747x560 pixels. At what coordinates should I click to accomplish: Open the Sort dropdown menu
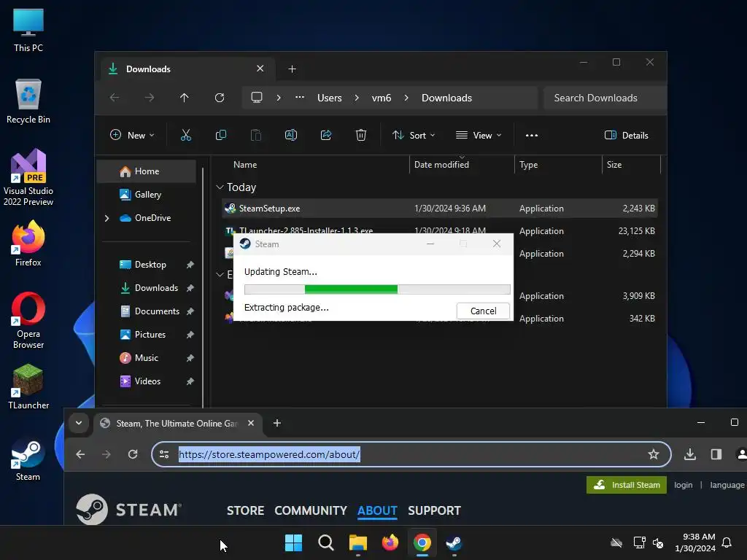pyautogui.click(x=414, y=135)
